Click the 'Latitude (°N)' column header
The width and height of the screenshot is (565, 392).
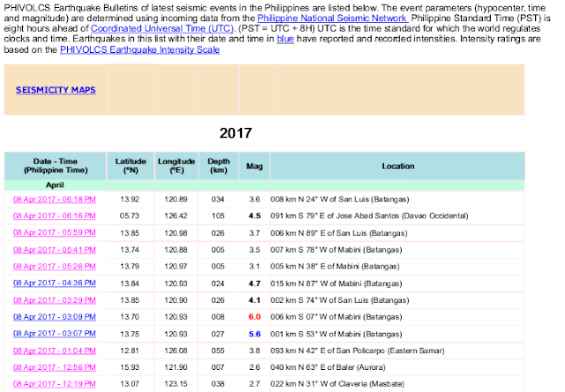(x=131, y=166)
